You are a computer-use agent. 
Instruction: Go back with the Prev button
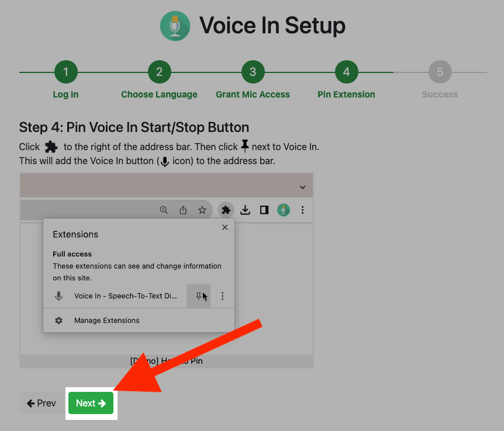[x=41, y=403]
